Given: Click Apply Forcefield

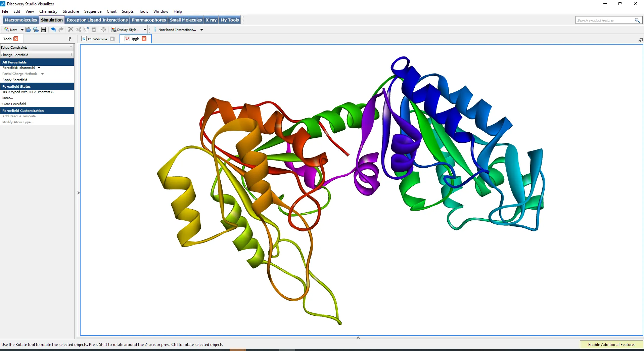Looking at the screenshot, I should 15,80.
